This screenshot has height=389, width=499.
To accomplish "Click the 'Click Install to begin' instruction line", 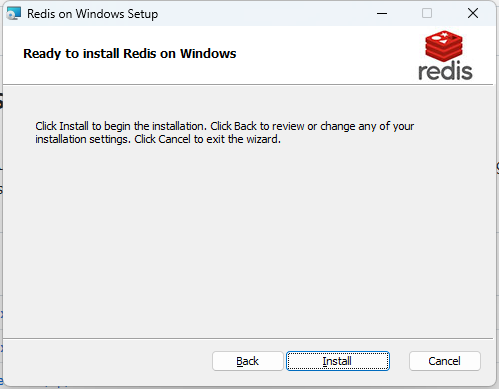I will coord(225,126).
